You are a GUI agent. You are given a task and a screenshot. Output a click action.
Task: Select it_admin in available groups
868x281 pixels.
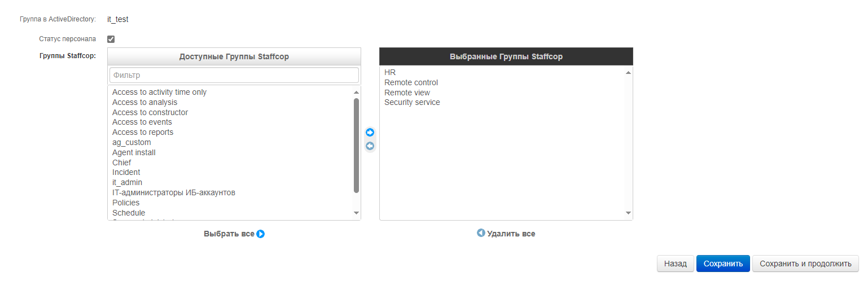(230, 182)
